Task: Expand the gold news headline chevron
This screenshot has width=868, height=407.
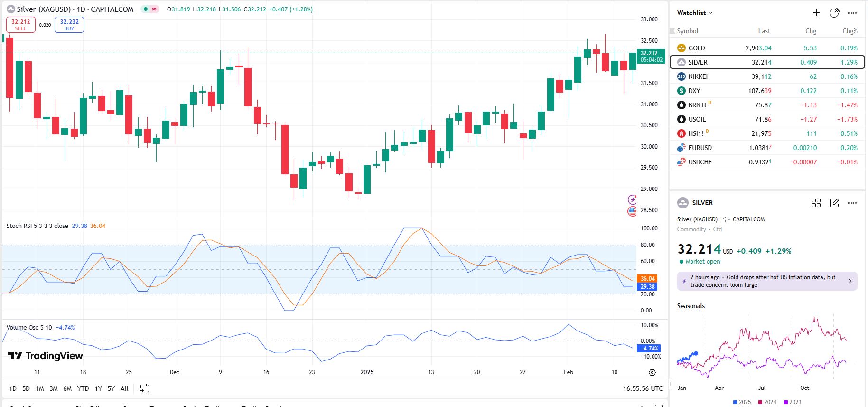Action: pos(850,281)
